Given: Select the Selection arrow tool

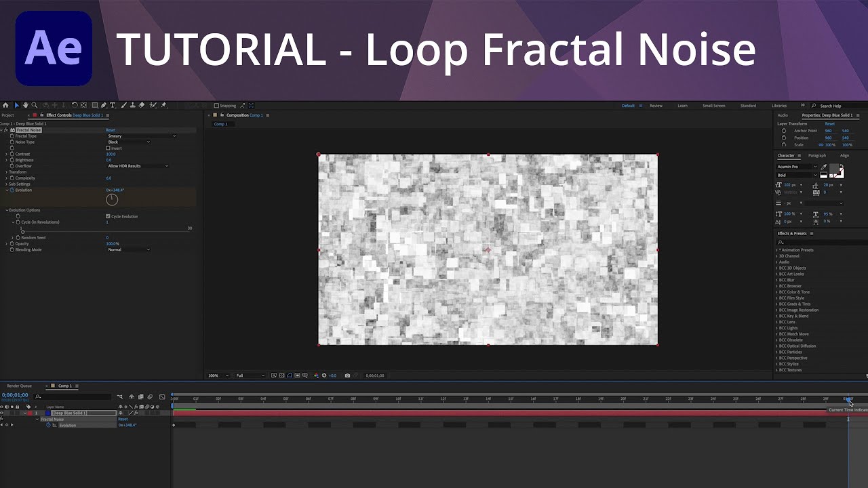Looking at the screenshot, I should coord(17,105).
